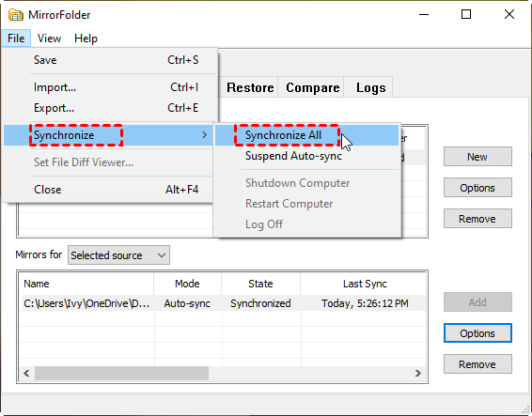Click Synchronize submenu arrow chevron

(x=204, y=135)
